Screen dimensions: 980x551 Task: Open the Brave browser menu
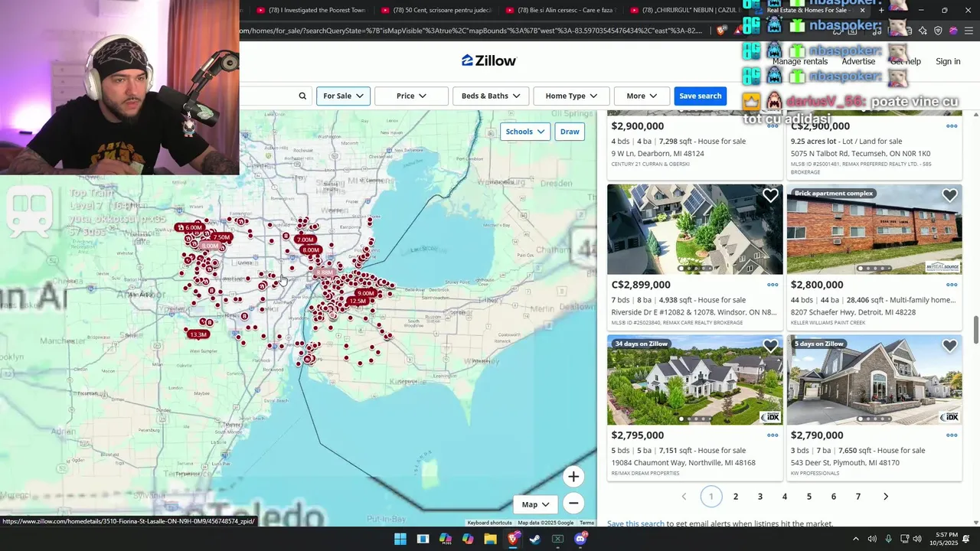pyautogui.click(x=969, y=31)
